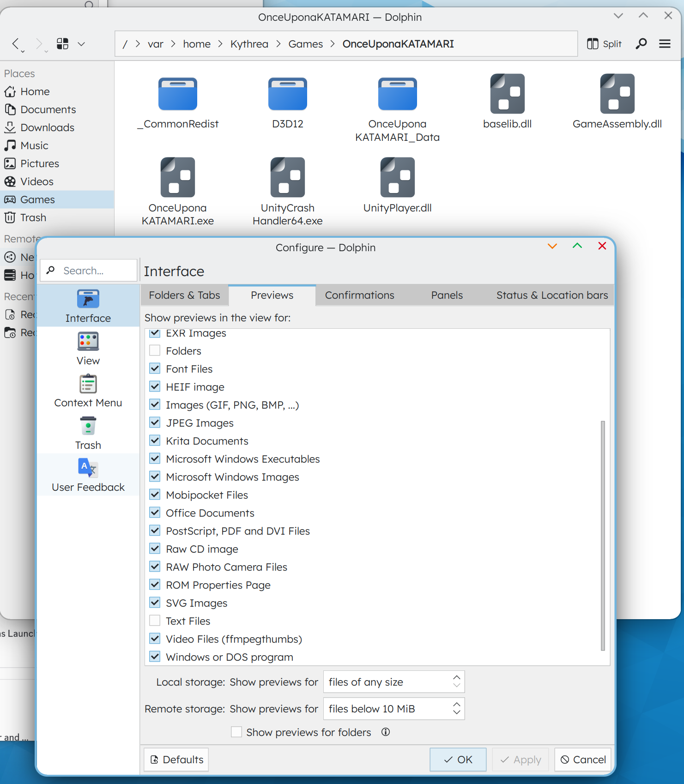The image size is (684, 784).
Task: Select the User Feedback settings category
Action: tap(88, 475)
